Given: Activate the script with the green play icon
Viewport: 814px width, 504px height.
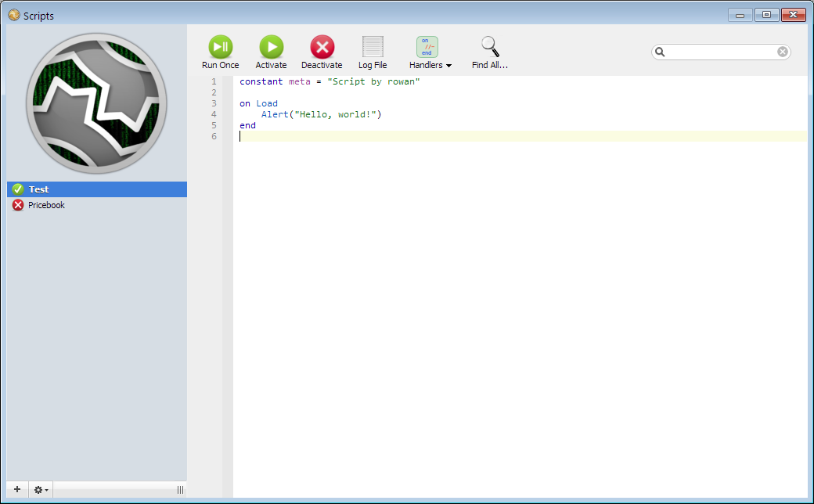Looking at the screenshot, I should (271, 48).
